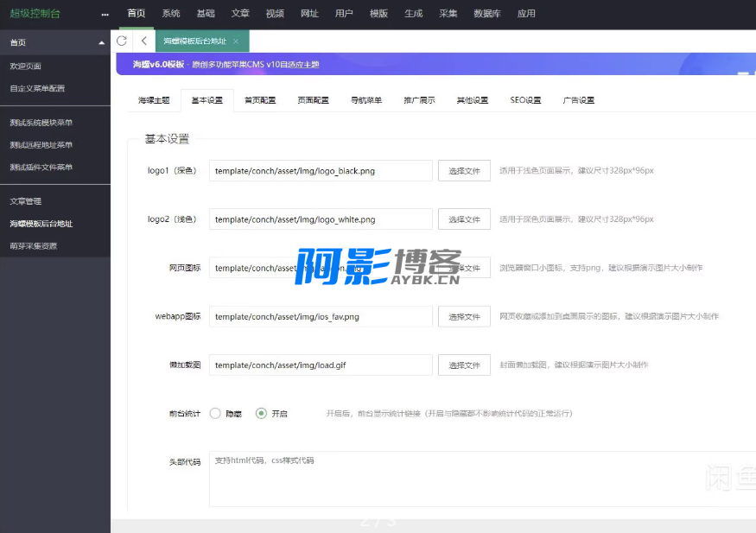
Task: Collapse the 首页 sidebar section arrow
Action: tap(102, 42)
